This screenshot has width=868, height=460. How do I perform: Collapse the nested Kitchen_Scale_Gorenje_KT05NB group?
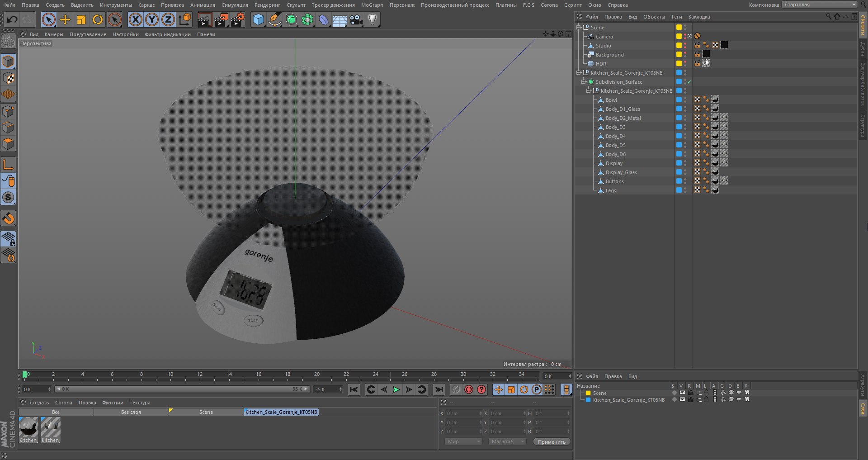tap(589, 90)
